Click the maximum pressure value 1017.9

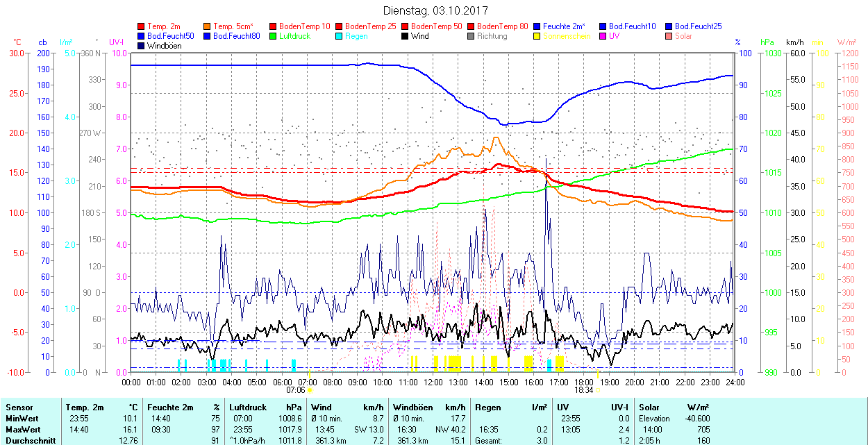290,430
